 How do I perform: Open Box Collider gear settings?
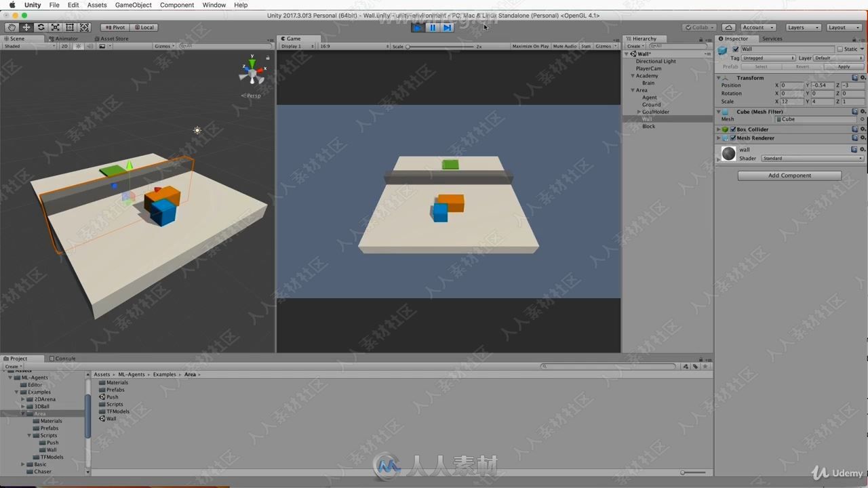[x=863, y=129]
